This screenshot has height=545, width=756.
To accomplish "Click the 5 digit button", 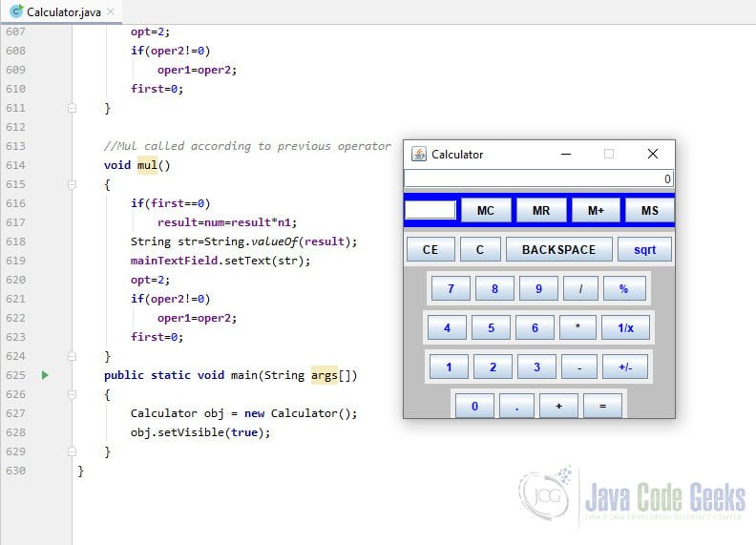I will (491, 327).
